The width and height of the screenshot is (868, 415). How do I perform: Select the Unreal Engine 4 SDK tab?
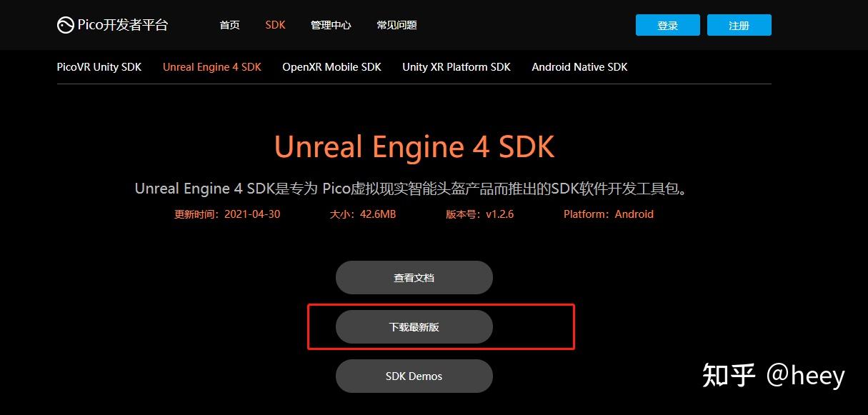coord(212,67)
